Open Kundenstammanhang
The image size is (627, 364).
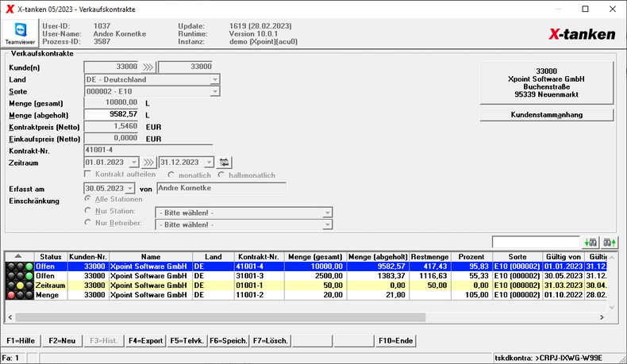tap(546, 115)
